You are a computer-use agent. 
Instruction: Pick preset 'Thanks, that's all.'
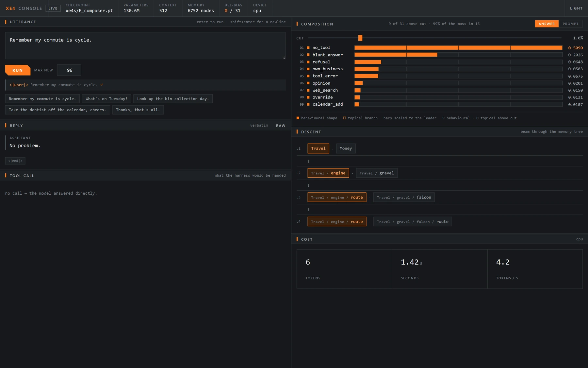[x=138, y=110]
